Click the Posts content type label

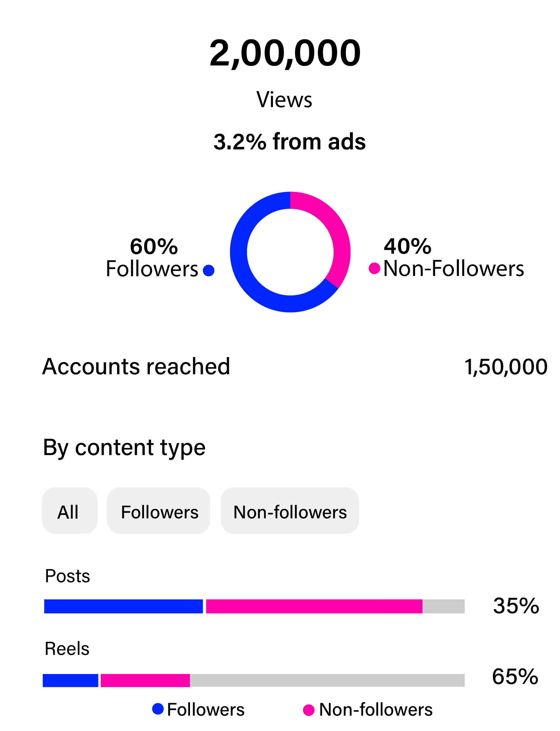[67, 576]
